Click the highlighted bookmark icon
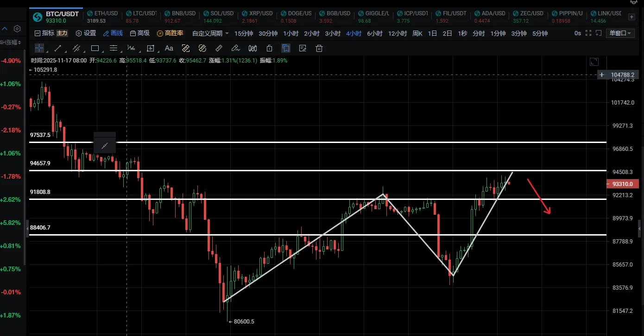This screenshot has width=644, height=336. point(286,48)
